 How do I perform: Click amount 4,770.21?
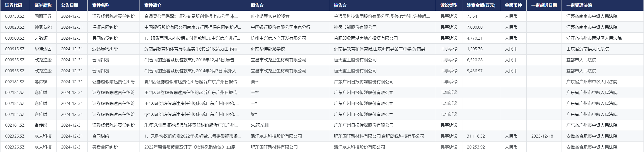pos(475,38)
